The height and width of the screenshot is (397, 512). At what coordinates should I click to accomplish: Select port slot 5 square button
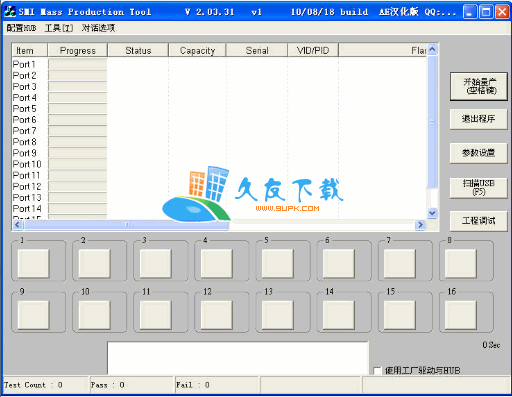coord(278,264)
